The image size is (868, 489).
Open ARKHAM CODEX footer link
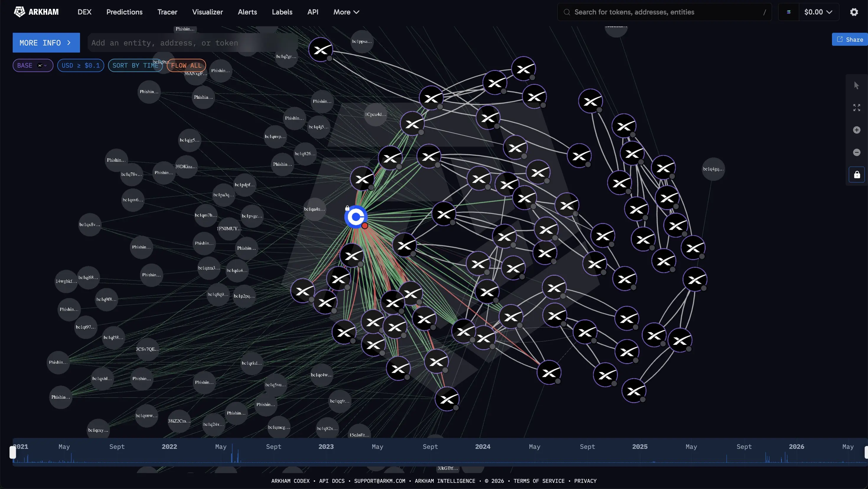pos(291,481)
